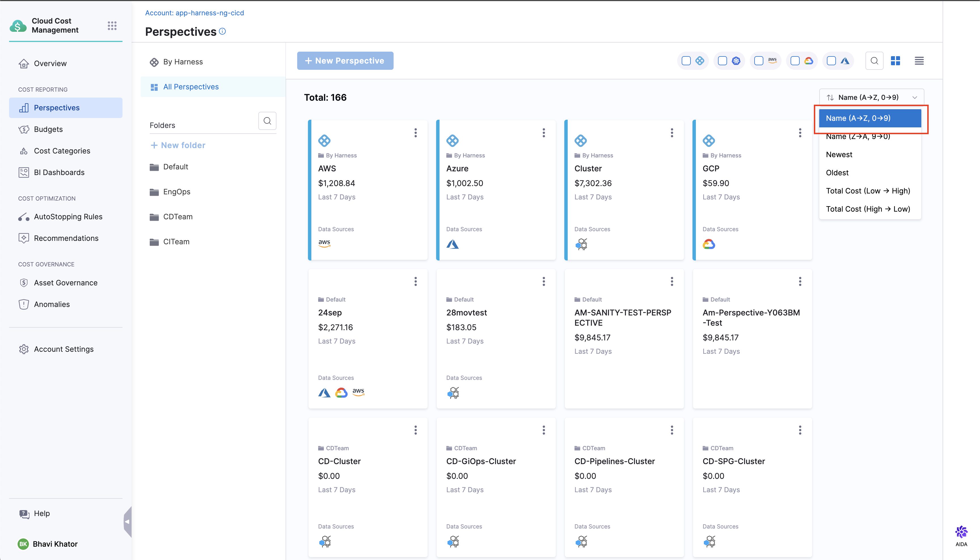Viewport: 980px width, 560px height.
Task: Click the Perspectives info icon
Action: coord(222,31)
